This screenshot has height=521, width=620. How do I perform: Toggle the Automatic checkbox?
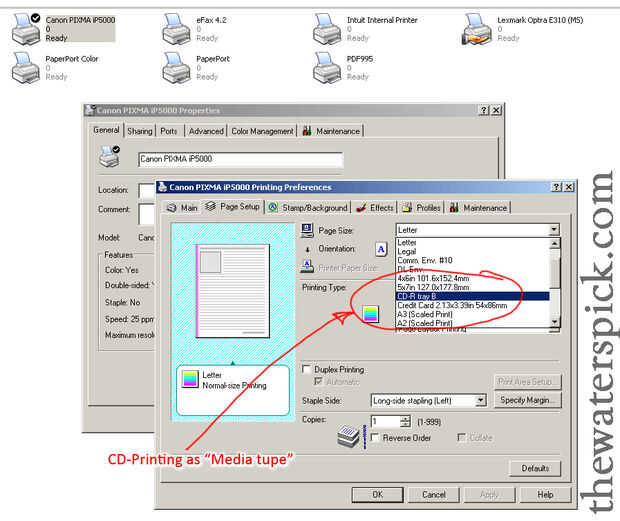coord(318,381)
